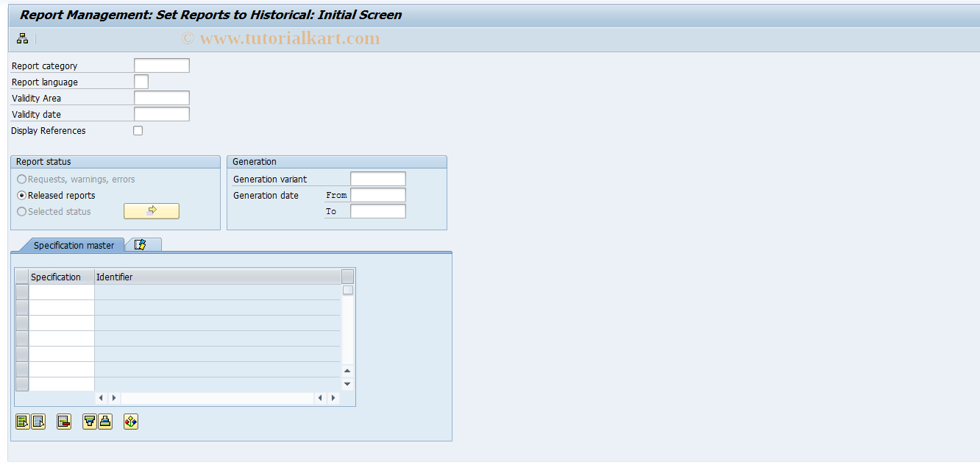This screenshot has height=465, width=980.
Task: Sort specifications ascending
Action: click(88, 421)
